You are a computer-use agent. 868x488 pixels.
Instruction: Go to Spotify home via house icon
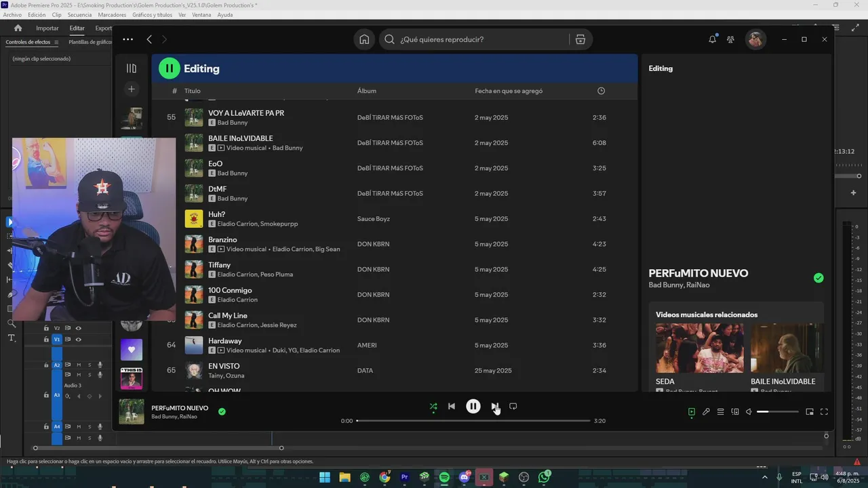click(x=364, y=39)
